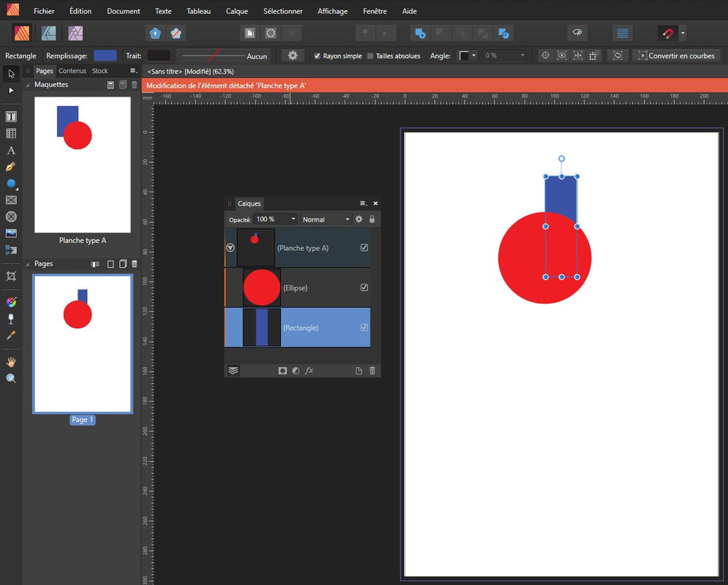Image resolution: width=728 pixels, height=585 pixels.
Task: Open the blue Remplissage fill swatch
Action: coord(105,56)
